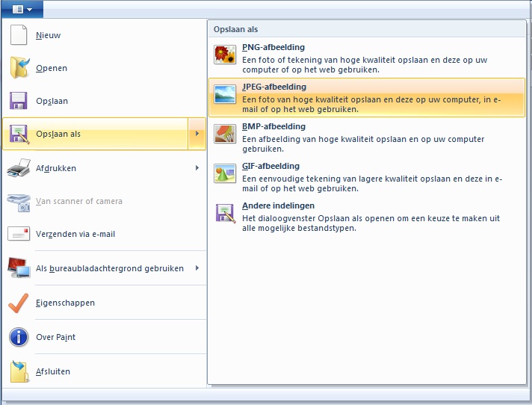Save as JPEG-afbeelding
This screenshot has height=405, width=532.
pyautogui.click(x=367, y=98)
